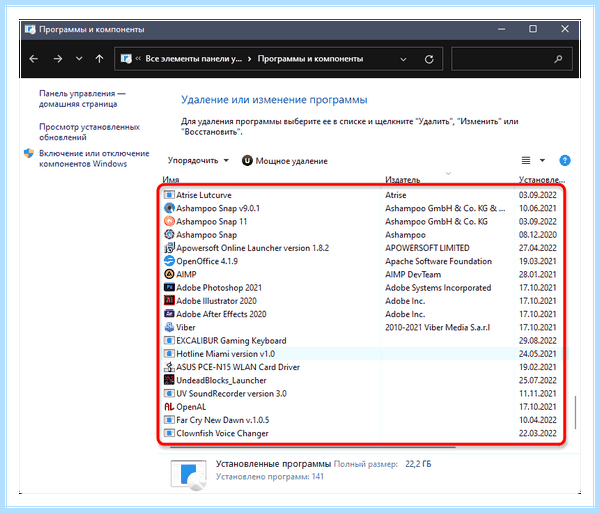
Task: Select the Atrise Lutcurve icon
Action: (169, 195)
